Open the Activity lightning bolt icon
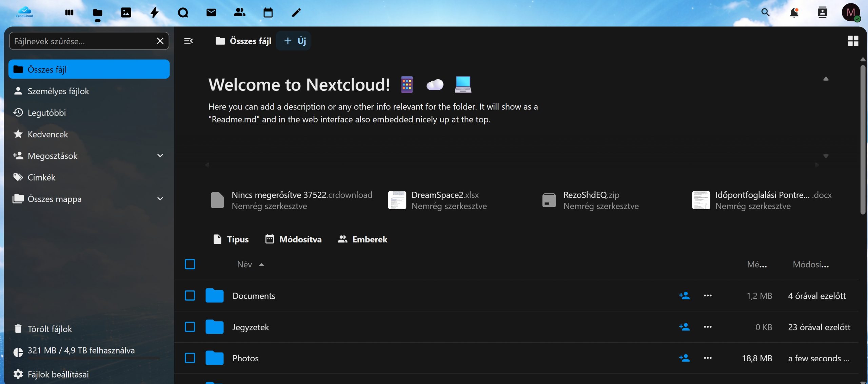This screenshot has height=384, width=868. pos(154,13)
